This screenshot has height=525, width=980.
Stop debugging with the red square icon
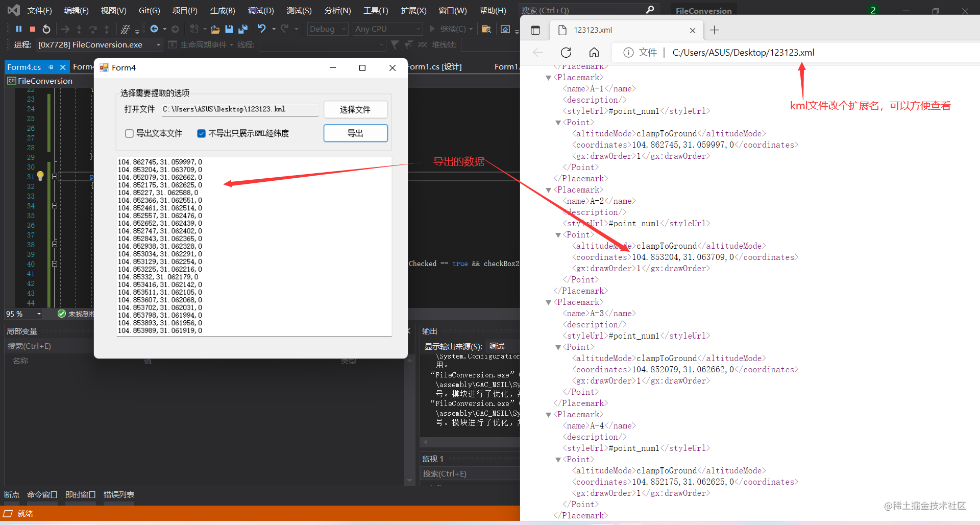[33, 29]
